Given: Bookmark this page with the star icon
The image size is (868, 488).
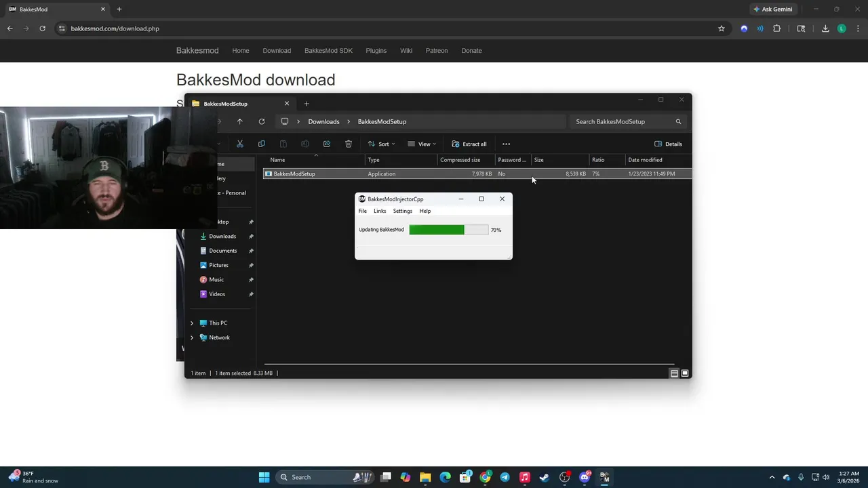Looking at the screenshot, I should coord(722,28).
